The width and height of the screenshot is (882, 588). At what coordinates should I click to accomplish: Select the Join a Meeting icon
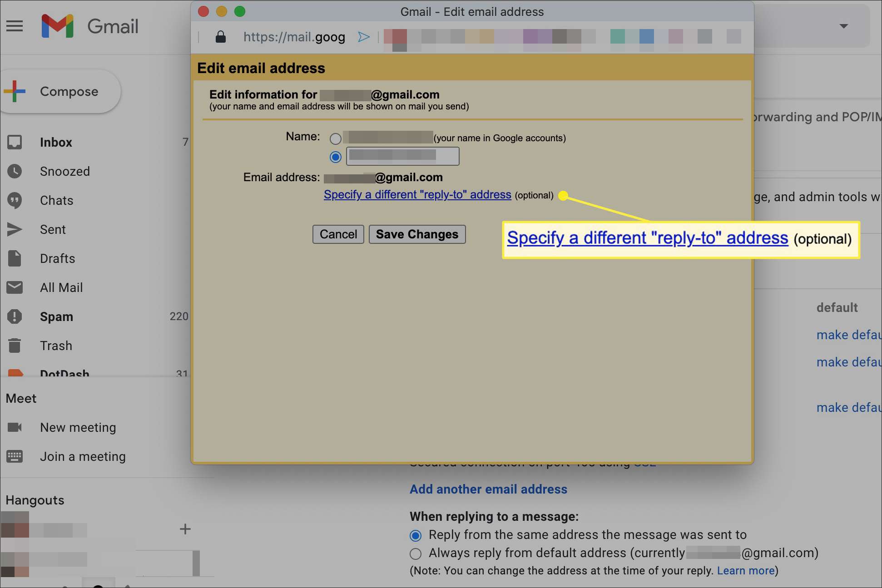(16, 456)
